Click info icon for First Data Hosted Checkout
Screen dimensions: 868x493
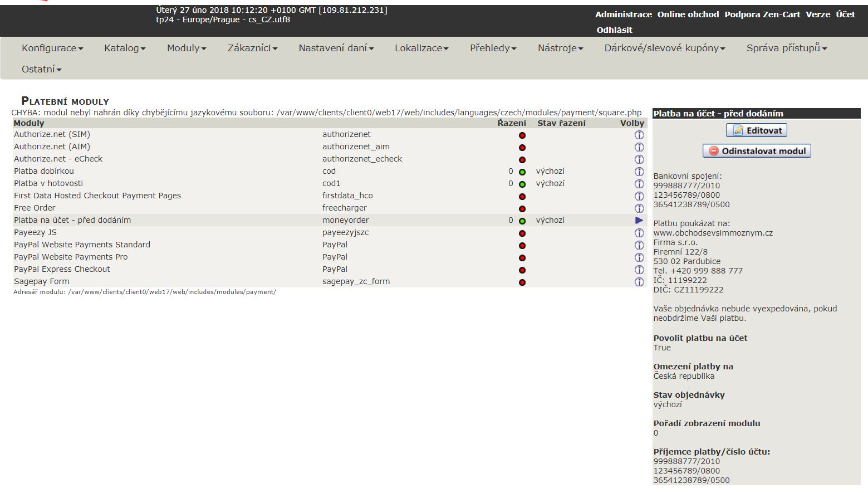pos(639,196)
